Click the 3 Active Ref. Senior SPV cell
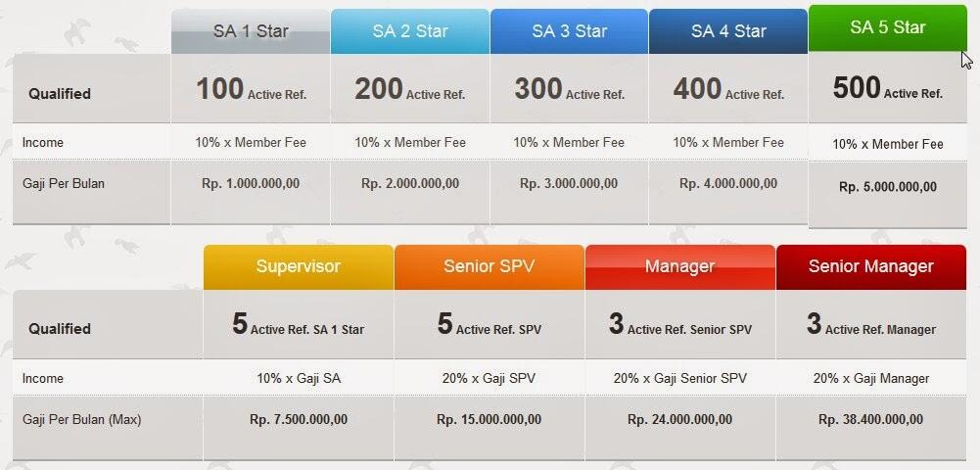The image size is (980, 470). 679,326
